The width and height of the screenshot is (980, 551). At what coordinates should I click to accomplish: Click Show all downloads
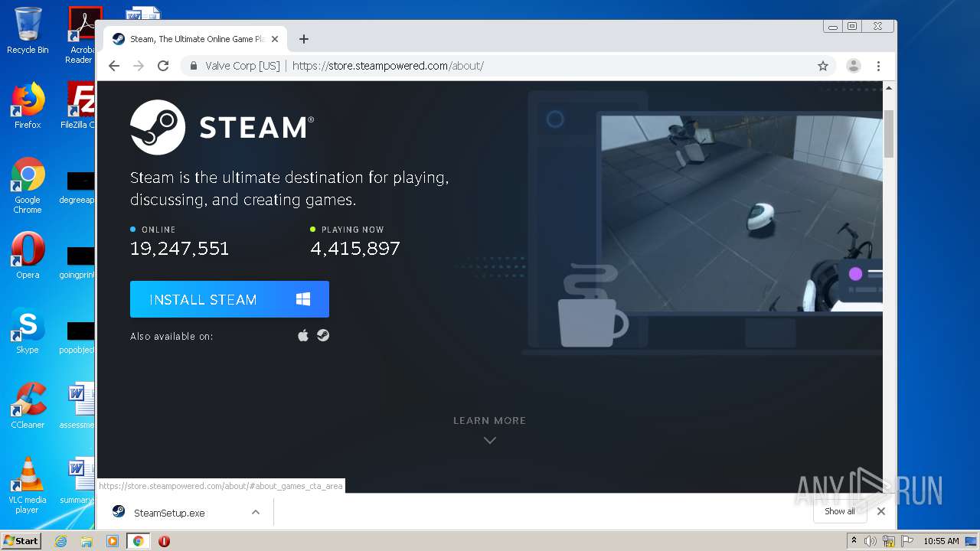point(840,511)
